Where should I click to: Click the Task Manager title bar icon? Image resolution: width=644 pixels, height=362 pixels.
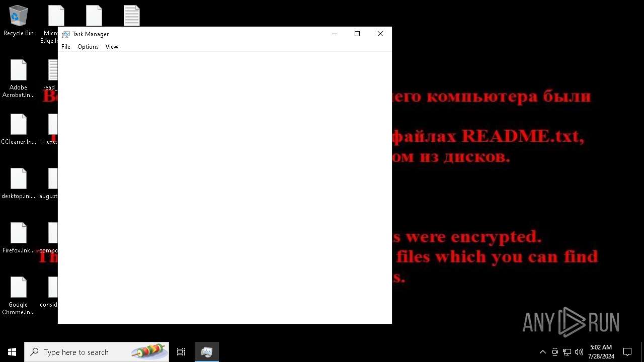click(x=66, y=34)
